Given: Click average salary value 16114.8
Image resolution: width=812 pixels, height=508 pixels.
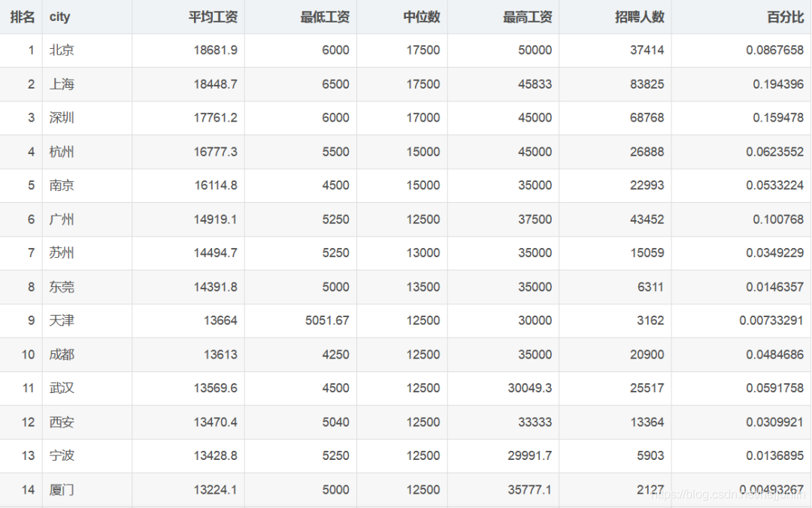Looking at the screenshot, I should [216, 186].
